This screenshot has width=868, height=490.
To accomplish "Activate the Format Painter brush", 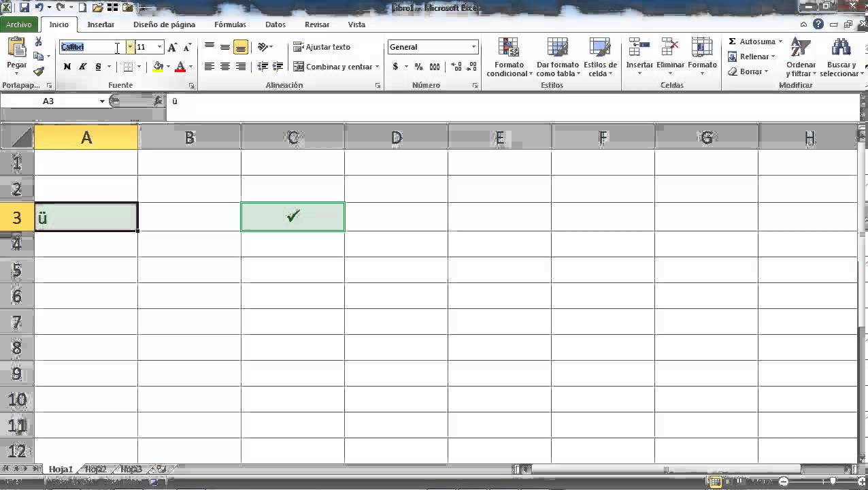I will [39, 71].
